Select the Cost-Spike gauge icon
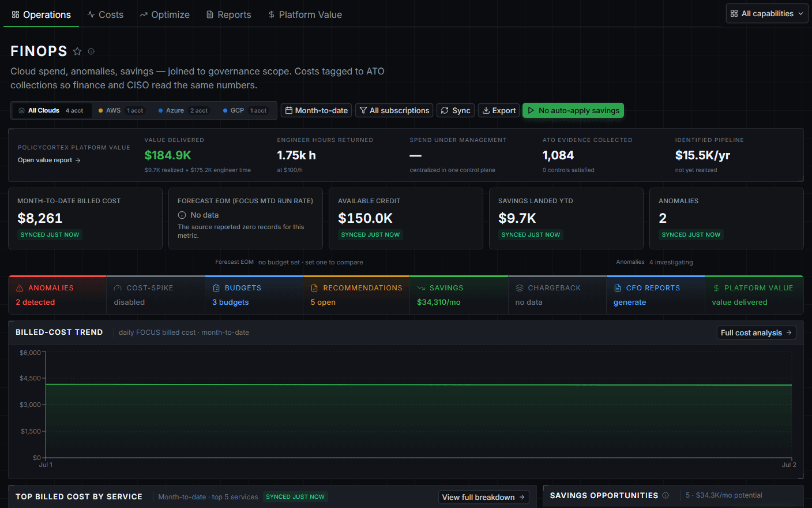 point(118,288)
